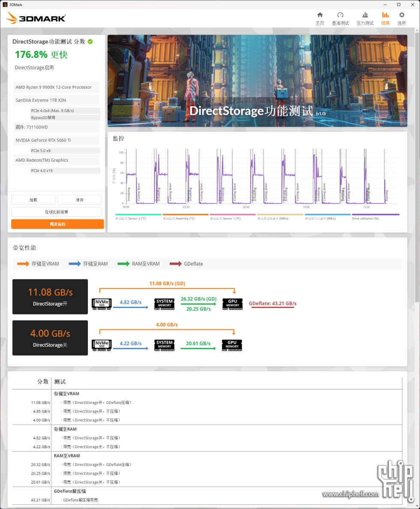Click the DirectStorage功能测试 banner image
The image size is (420, 509).
tap(257, 81)
